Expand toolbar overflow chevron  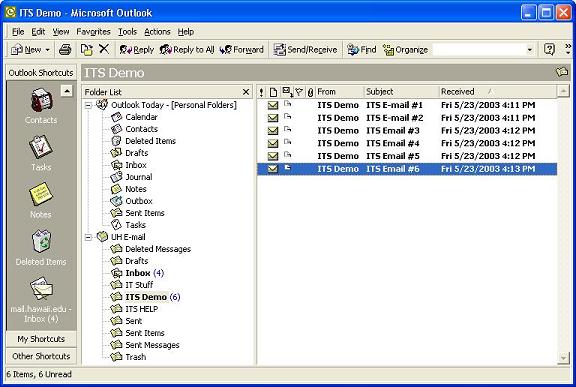[568, 49]
